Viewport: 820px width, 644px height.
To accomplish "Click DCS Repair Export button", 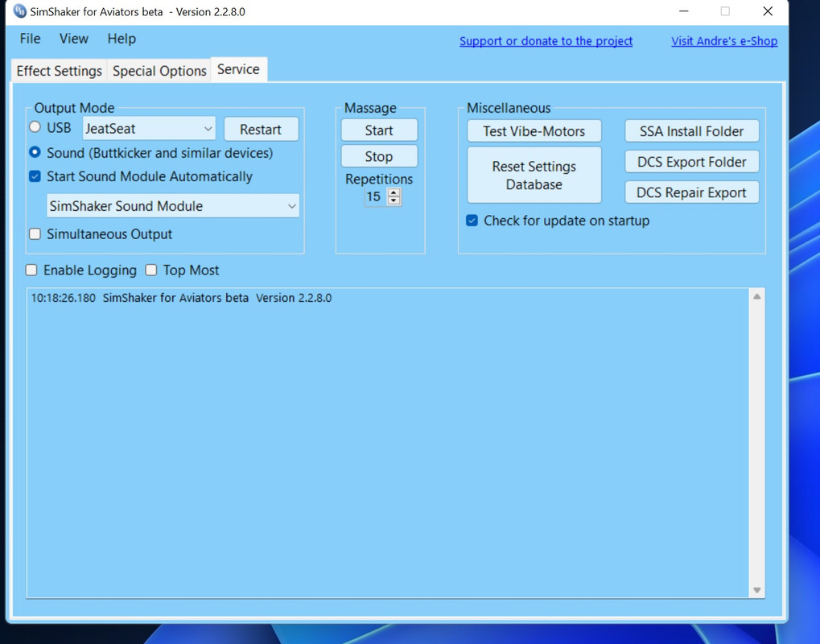I will [691, 192].
